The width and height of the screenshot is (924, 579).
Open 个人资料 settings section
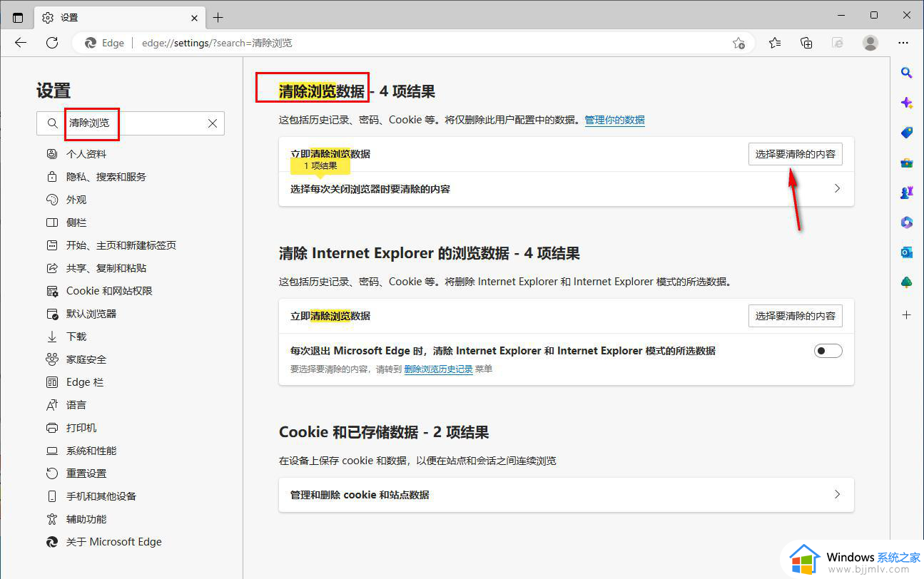click(86, 154)
